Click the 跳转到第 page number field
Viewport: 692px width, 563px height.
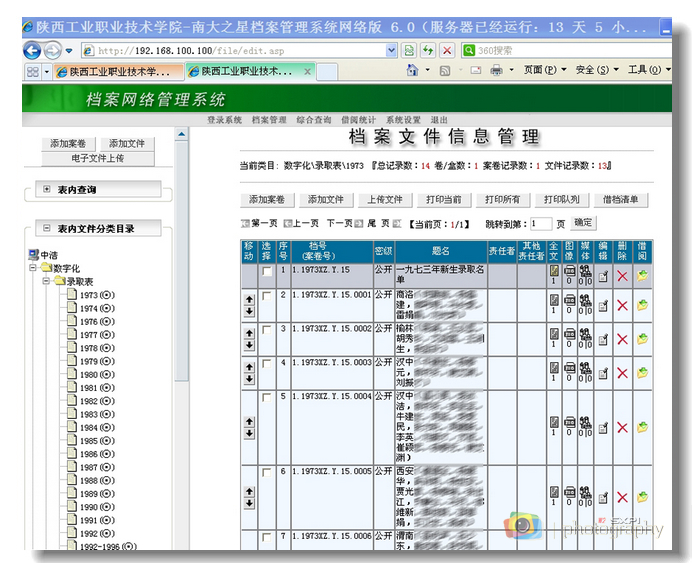tap(541, 223)
